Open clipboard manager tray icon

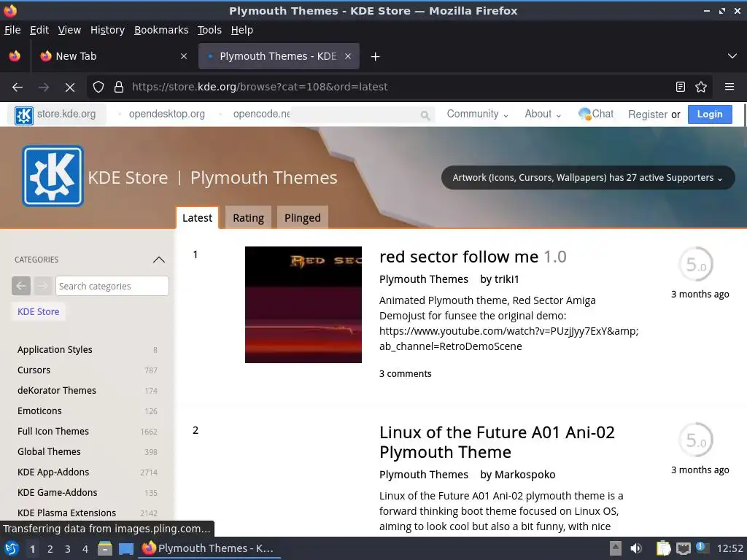click(x=663, y=548)
